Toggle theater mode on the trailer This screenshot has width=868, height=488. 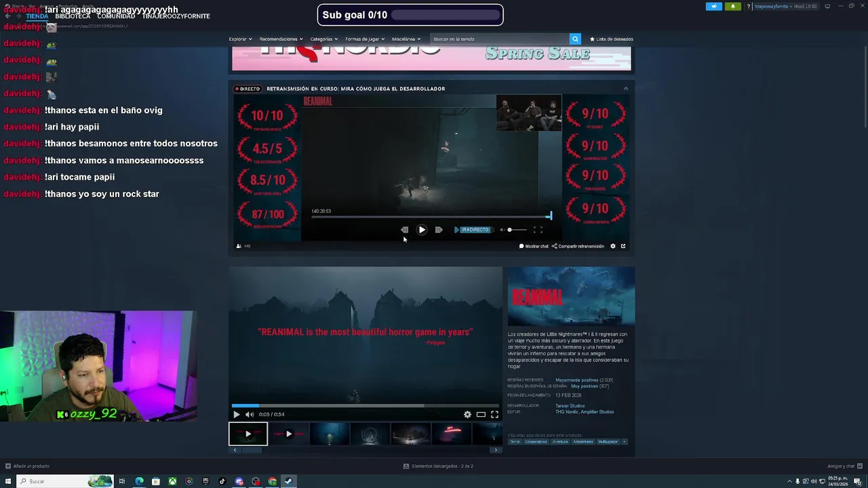[x=481, y=414]
